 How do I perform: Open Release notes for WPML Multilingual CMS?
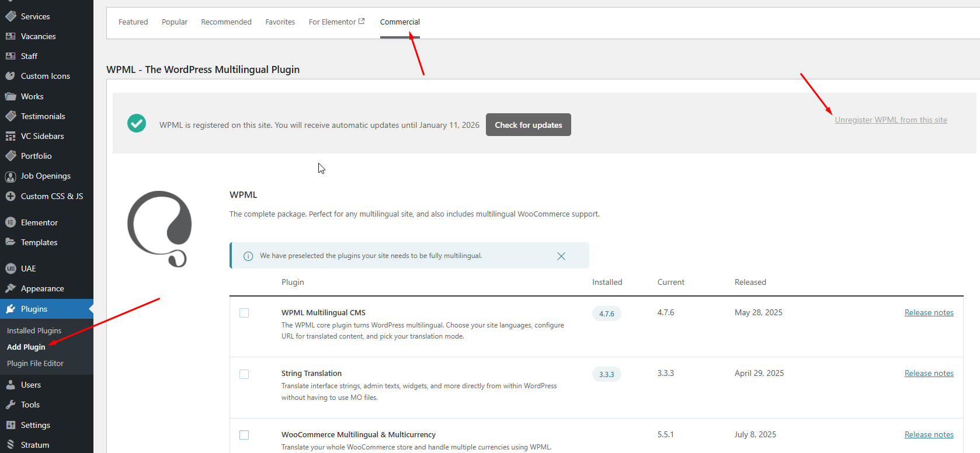tap(929, 312)
